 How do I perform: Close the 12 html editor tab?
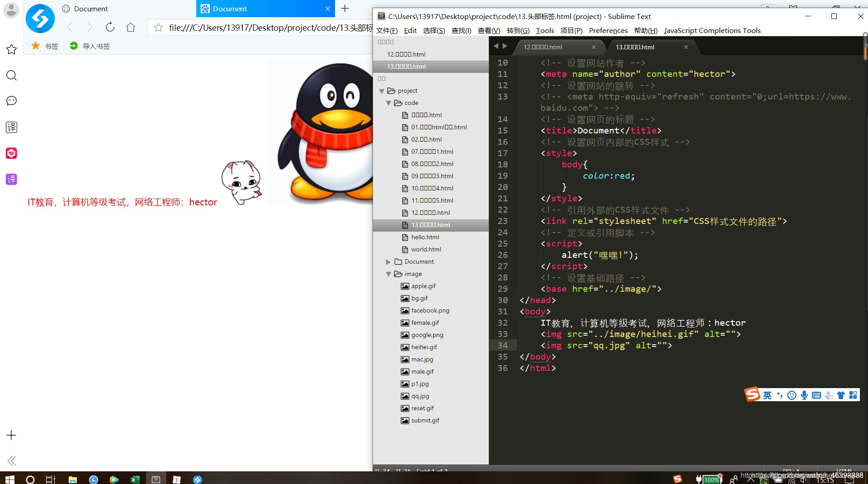(x=594, y=47)
